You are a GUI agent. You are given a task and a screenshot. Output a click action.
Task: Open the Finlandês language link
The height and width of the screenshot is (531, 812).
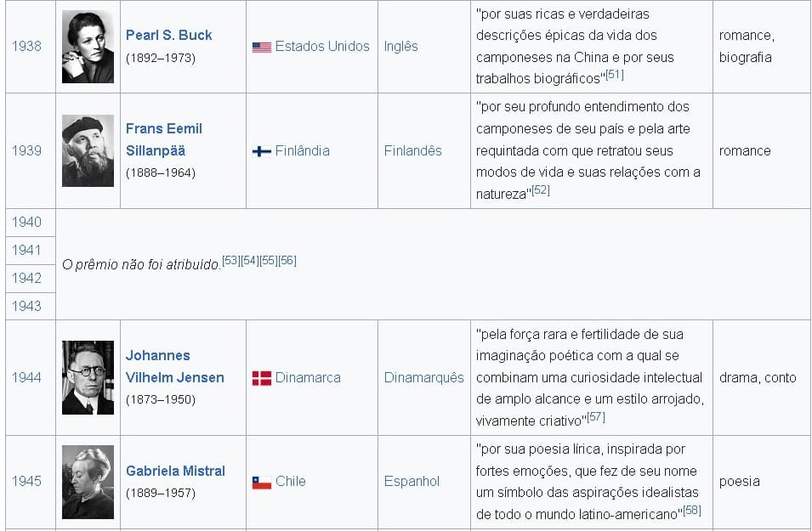[x=412, y=151]
